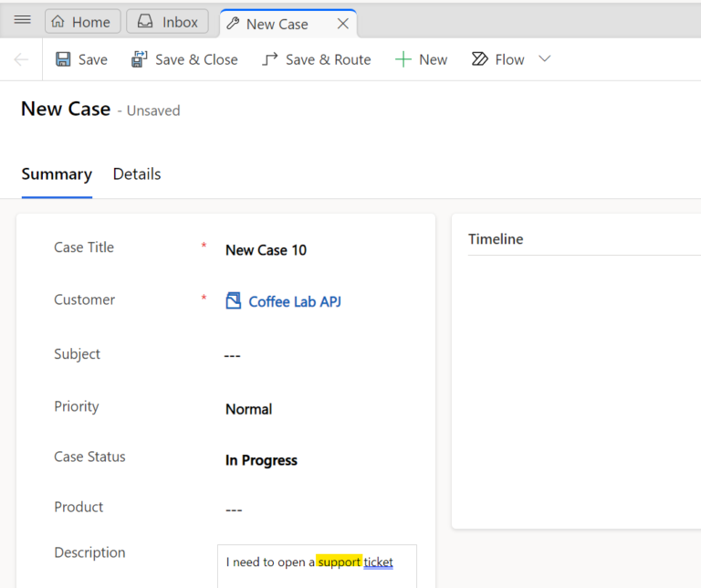Viewport: 701px width, 588px height.
Task: Open the Home tab
Action: pyautogui.click(x=83, y=21)
